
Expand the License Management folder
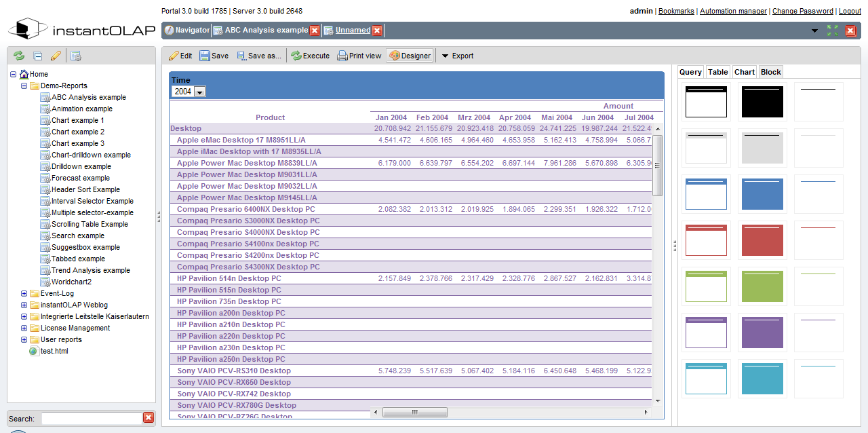click(24, 328)
